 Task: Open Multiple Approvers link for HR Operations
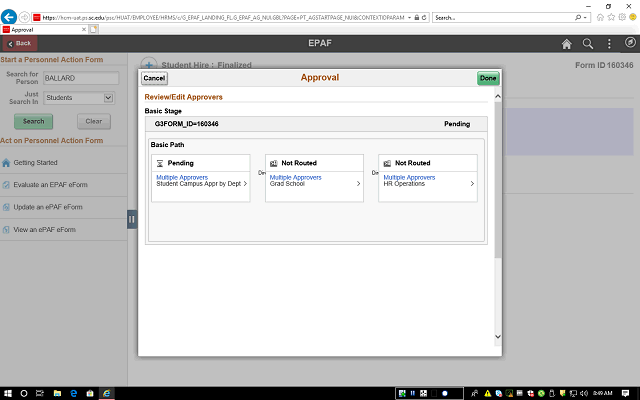tap(409, 177)
